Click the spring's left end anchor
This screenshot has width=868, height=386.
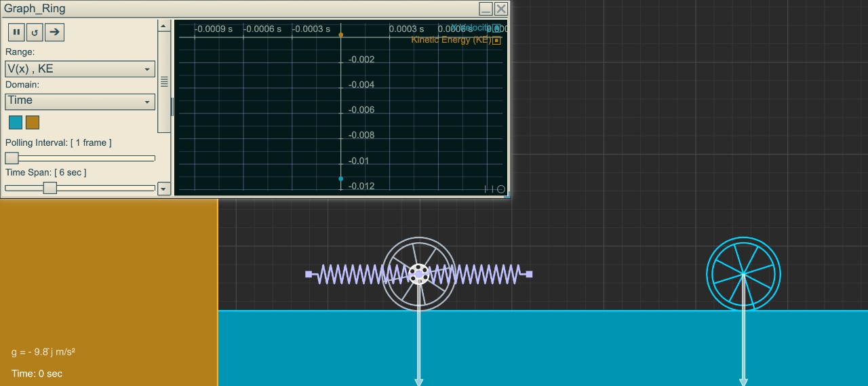309,274
